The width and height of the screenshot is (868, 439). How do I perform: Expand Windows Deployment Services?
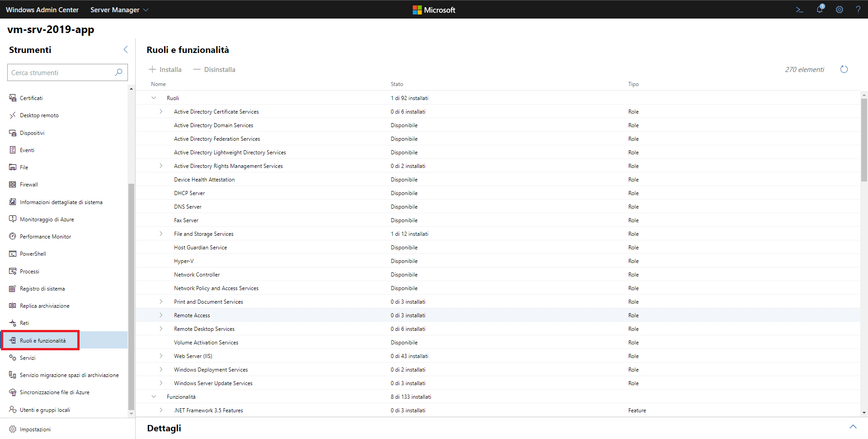tap(161, 369)
